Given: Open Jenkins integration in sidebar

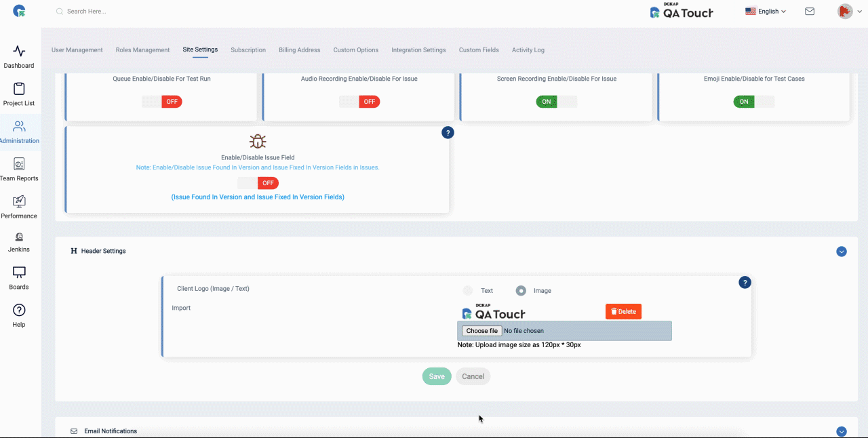Looking at the screenshot, I should (19, 243).
